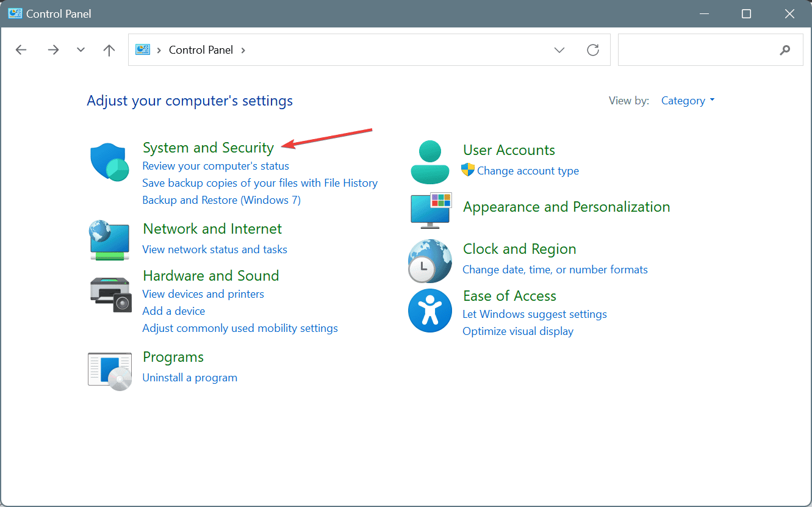
Task: Open the Ease of Access icon
Action: 430,311
